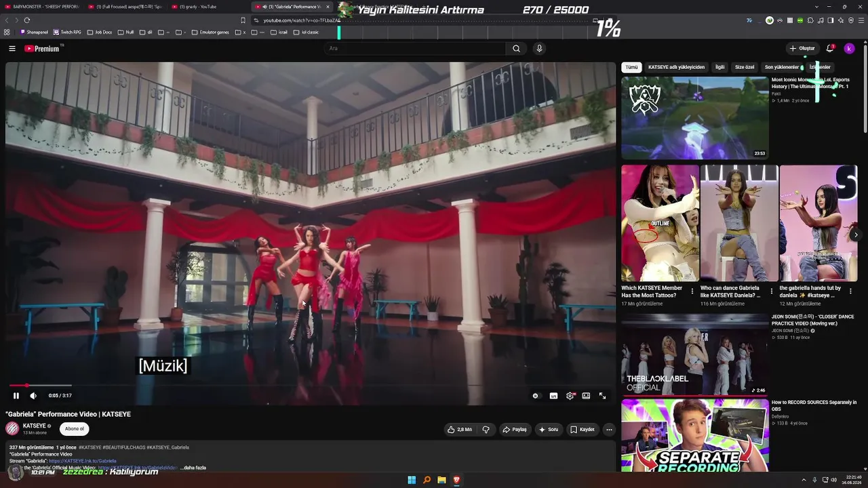
Task: Open the LoL Esports montage thumbnail
Action: tap(695, 118)
